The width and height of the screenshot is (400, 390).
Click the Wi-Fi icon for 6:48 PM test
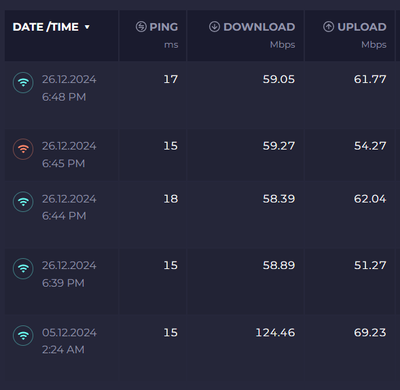23,83
